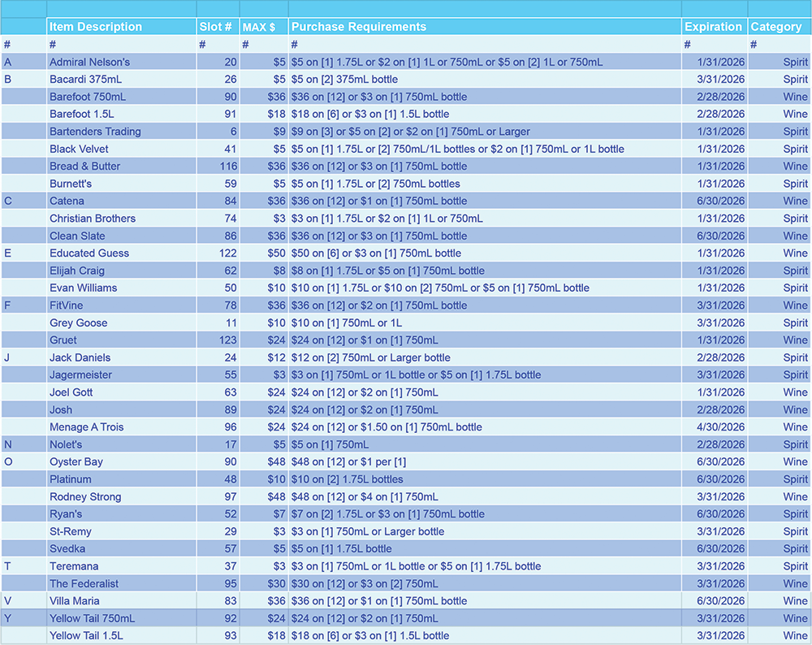Select the Slot # column header
The image size is (812, 645).
coord(215,27)
